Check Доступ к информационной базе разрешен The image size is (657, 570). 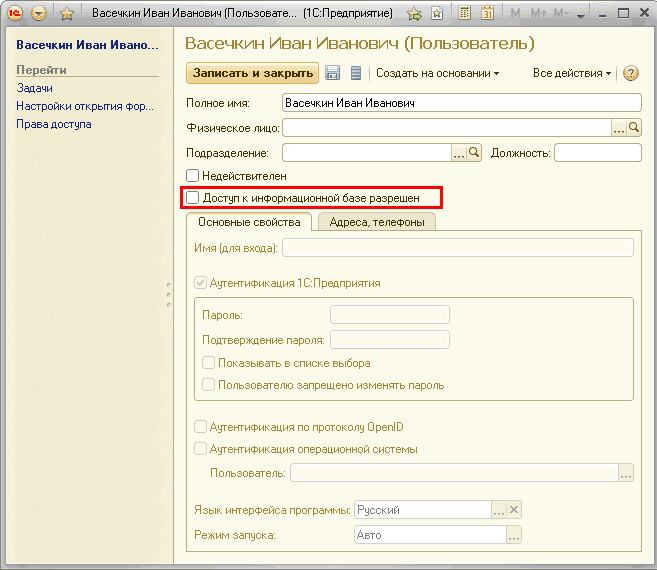[x=193, y=198]
